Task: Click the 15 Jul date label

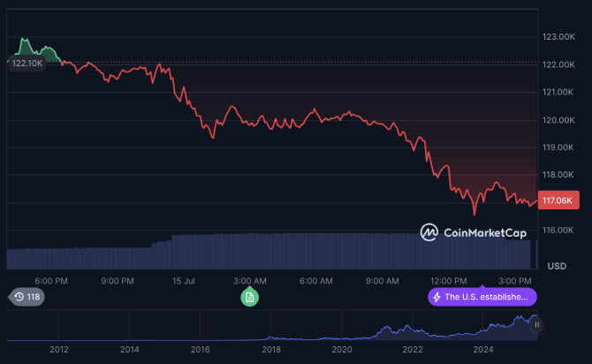Action: [x=183, y=281]
